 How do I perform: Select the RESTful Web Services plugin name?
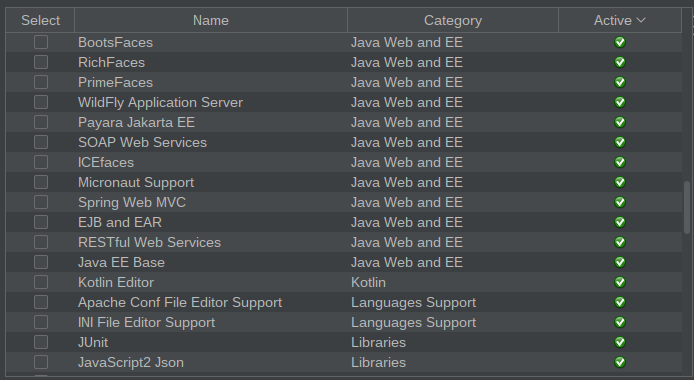tap(149, 242)
